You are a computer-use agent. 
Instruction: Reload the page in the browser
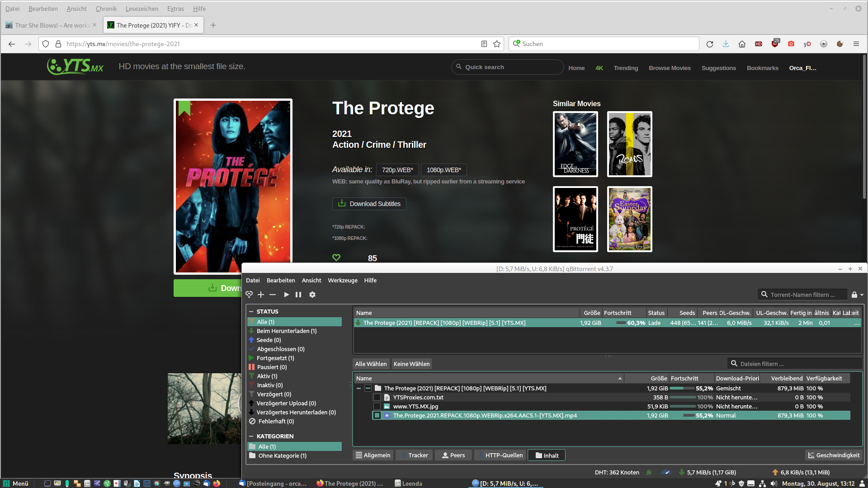point(710,44)
